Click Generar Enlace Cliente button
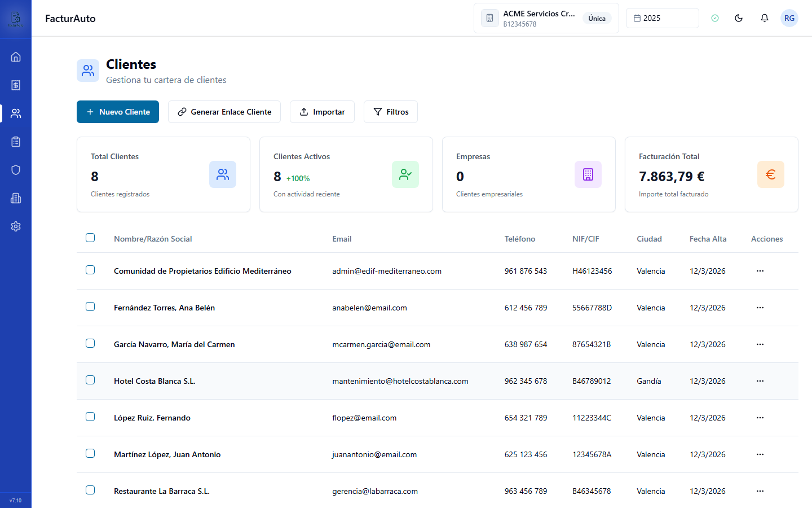The width and height of the screenshot is (812, 508). point(224,112)
